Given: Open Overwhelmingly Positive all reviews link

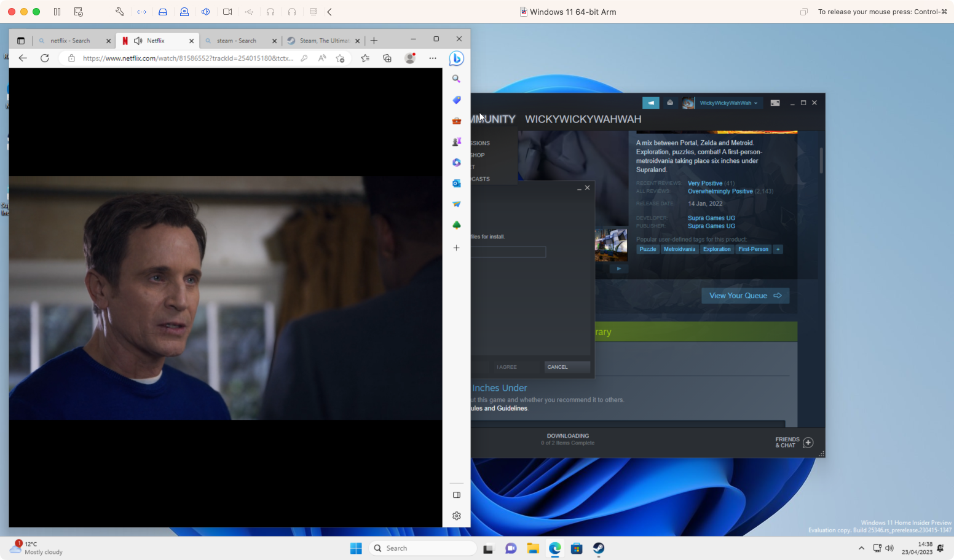Looking at the screenshot, I should [x=720, y=191].
